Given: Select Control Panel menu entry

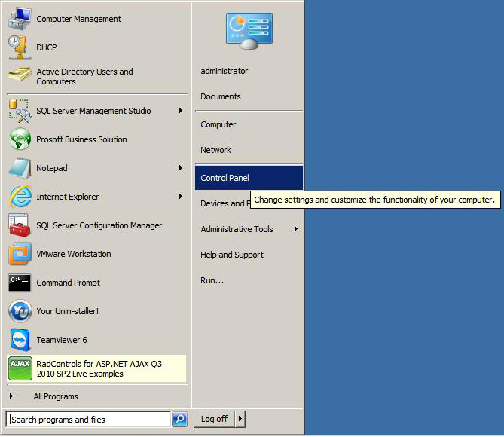Looking at the screenshot, I should pos(249,178).
